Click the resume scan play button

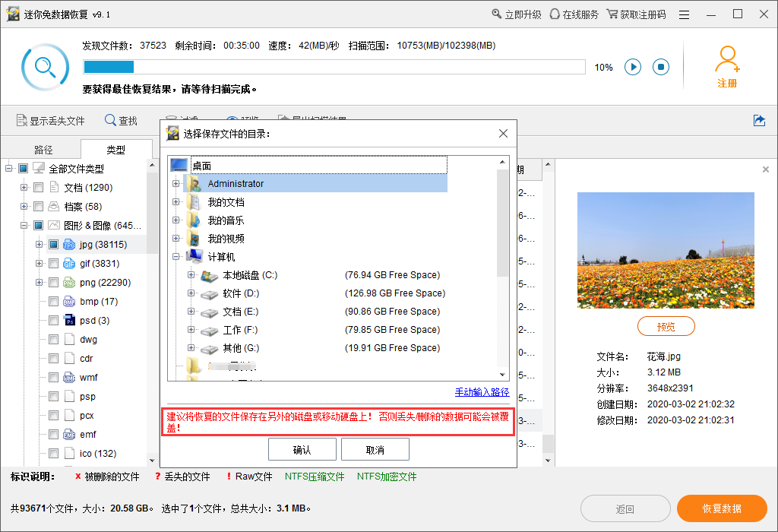click(x=633, y=67)
